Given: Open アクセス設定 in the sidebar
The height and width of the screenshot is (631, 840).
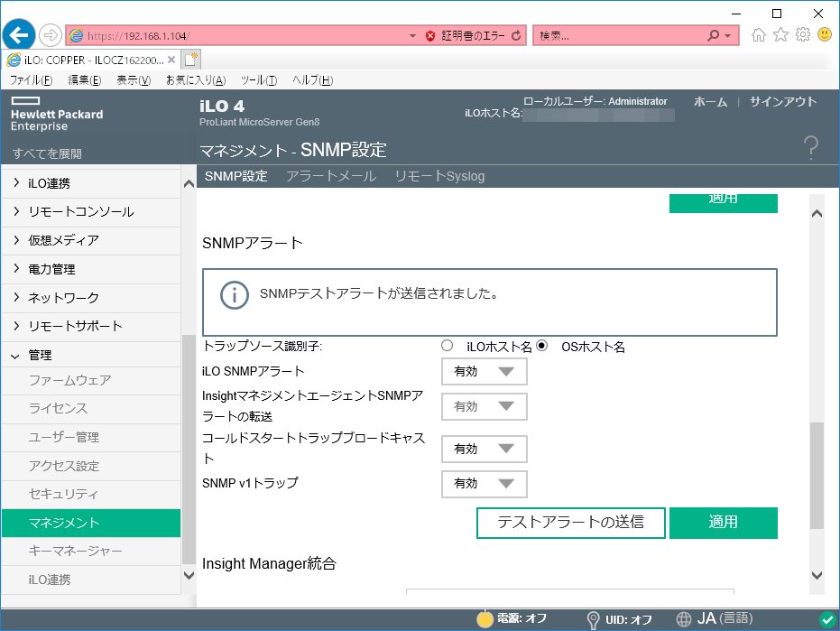Looking at the screenshot, I should 90,466.
